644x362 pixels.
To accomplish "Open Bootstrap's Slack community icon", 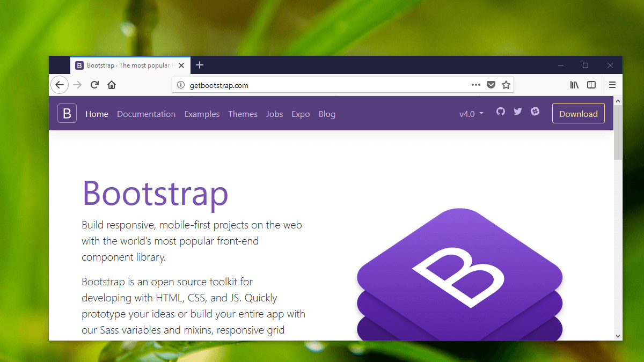I will point(535,112).
